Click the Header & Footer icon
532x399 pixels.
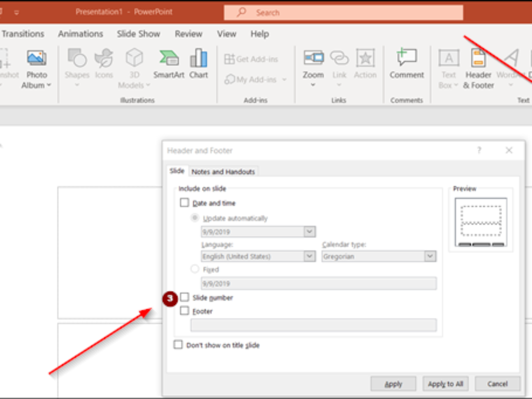coord(478,58)
